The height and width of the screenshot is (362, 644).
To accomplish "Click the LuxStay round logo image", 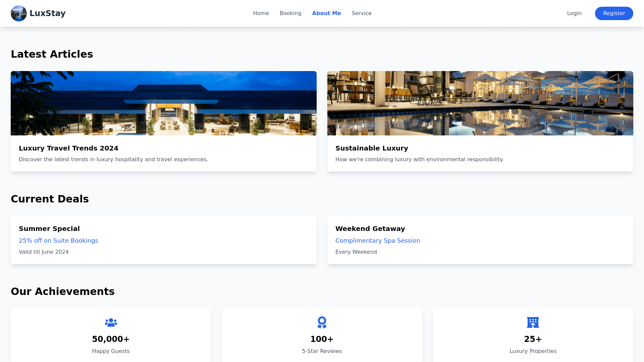I will pyautogui.click(x=19, y=13).
